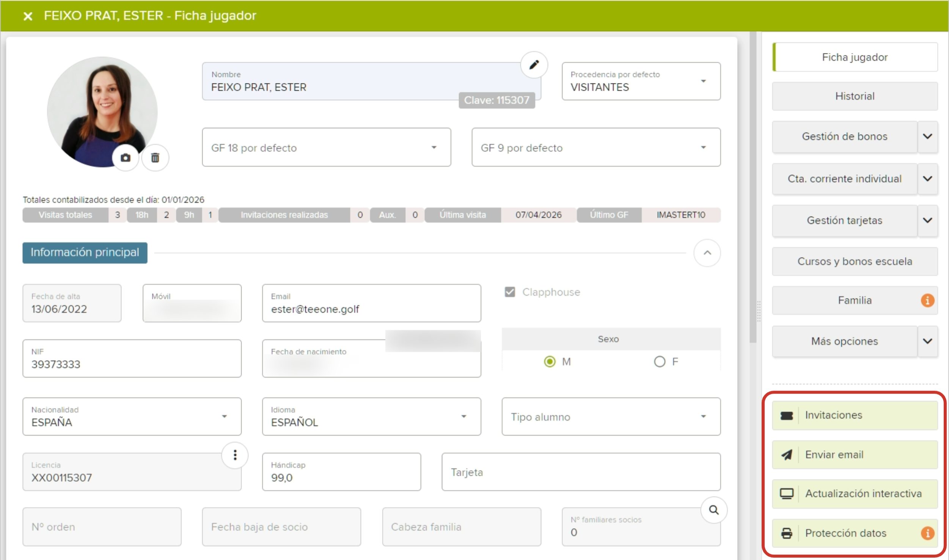Screen dimensions: 949x560
Task: Click the Tarjeta field
Action: (581, 472)
